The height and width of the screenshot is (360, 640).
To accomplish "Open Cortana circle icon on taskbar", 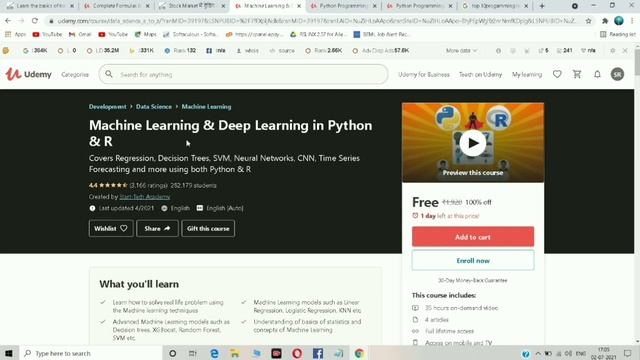I will (172, 353).
